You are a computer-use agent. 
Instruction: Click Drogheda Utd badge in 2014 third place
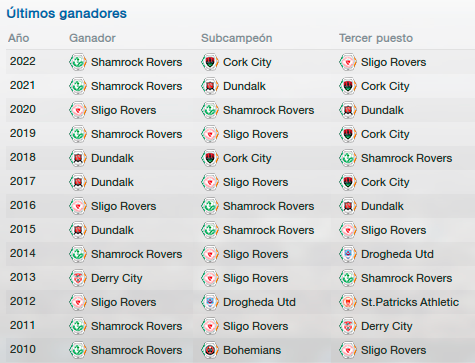tap(348, 254)
